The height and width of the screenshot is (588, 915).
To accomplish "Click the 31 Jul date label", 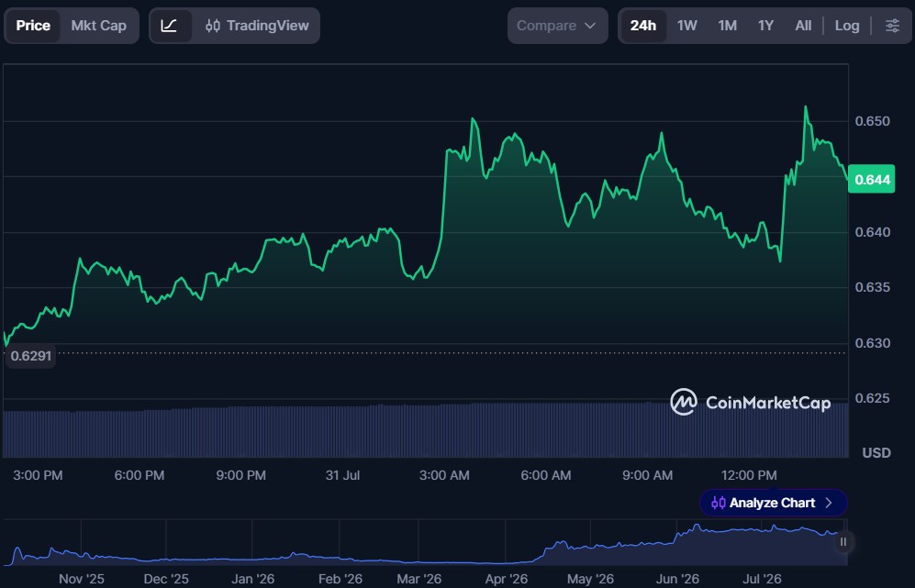I will pyautogui.click(x=342, y=475).
